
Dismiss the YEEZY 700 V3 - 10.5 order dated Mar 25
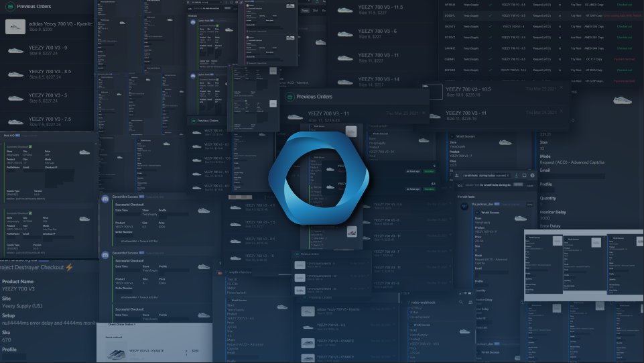coord(561,87)
